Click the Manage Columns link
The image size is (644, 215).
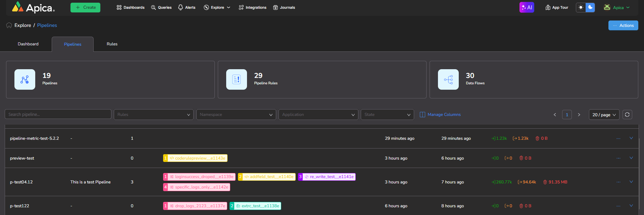click(444, 115)
